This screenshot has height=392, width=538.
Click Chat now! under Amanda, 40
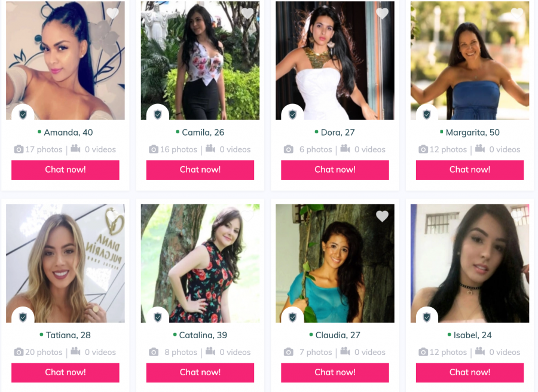(65, 170)
